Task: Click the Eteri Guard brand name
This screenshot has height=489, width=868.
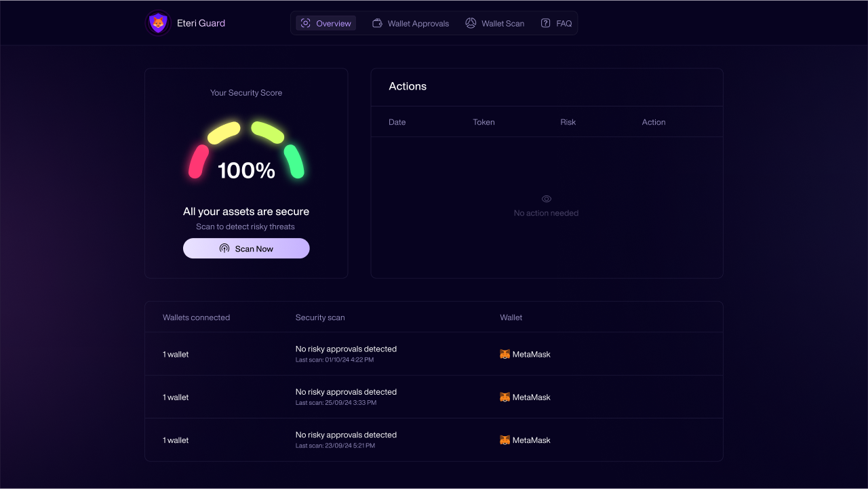Action: click(201, 23)
